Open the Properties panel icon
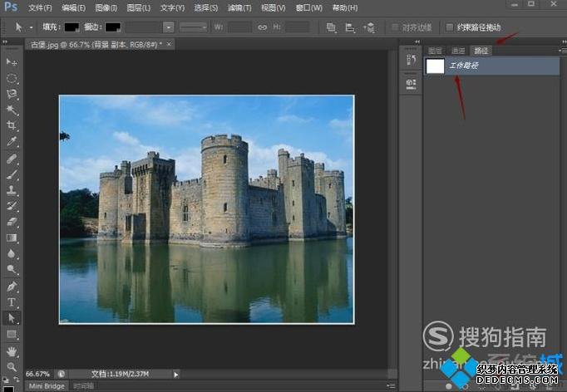The height and width of the screenshot is (392, 567). tap(411, 84)
